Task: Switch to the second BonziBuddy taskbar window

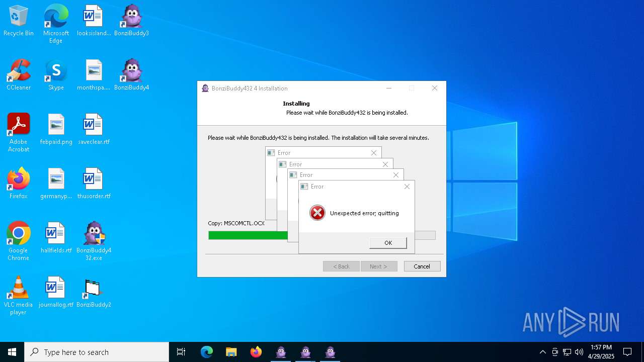Action: [x=305, y=352]
